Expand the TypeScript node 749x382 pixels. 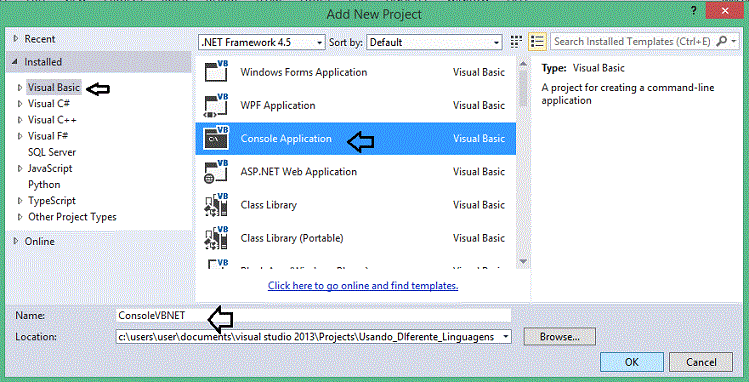point(20,201)
